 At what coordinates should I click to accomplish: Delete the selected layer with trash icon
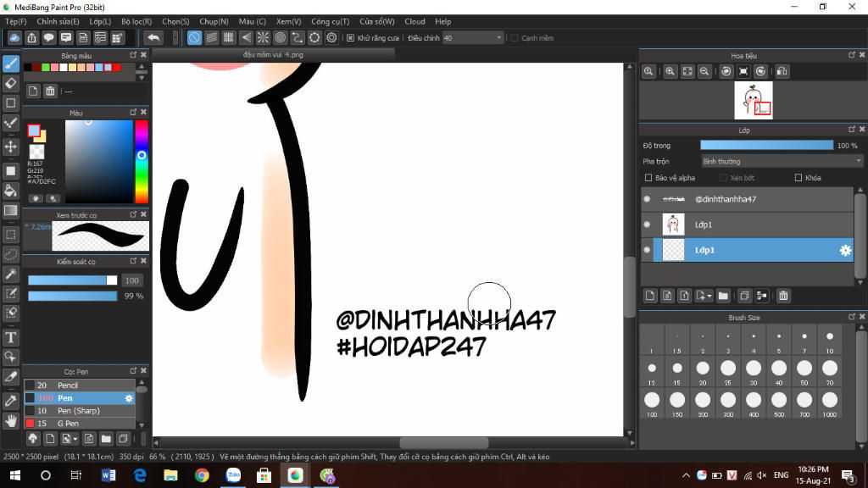[x=783, y=296]
